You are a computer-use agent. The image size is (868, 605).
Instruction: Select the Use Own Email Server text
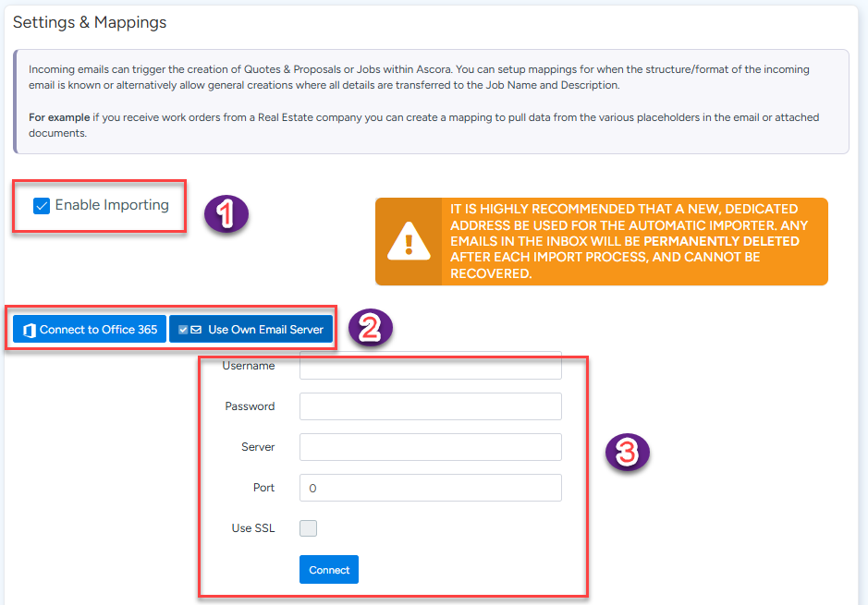[265, 330]
